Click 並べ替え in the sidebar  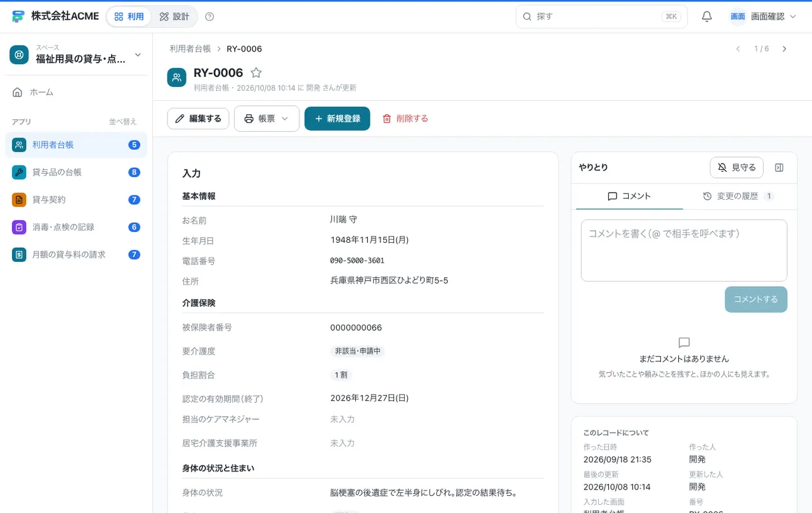[x=122, y=122]
